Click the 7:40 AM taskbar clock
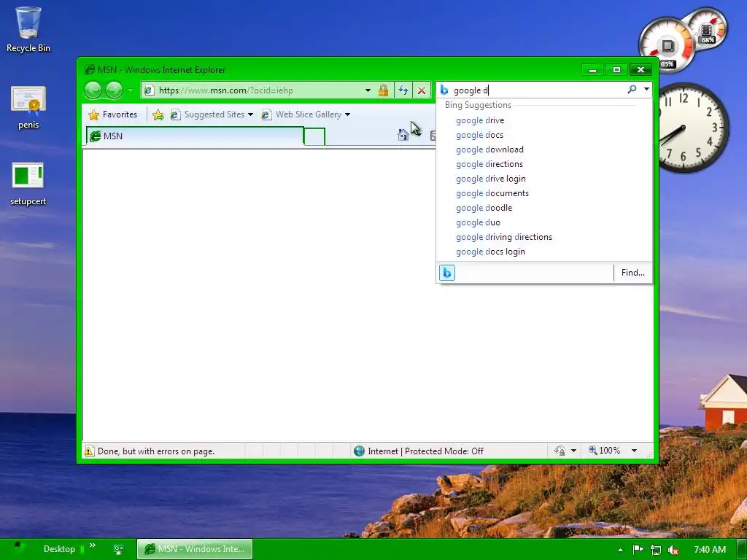 point(710,550)
